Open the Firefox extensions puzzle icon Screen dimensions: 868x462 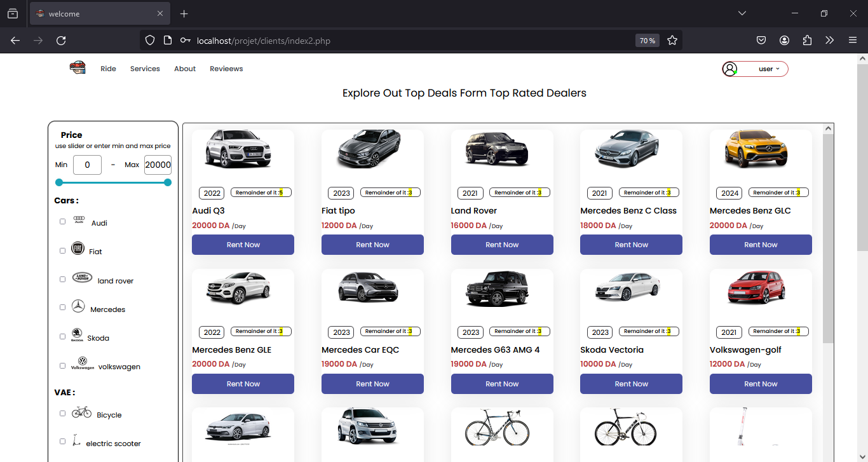pyautogui.click(x=807, y=40)
